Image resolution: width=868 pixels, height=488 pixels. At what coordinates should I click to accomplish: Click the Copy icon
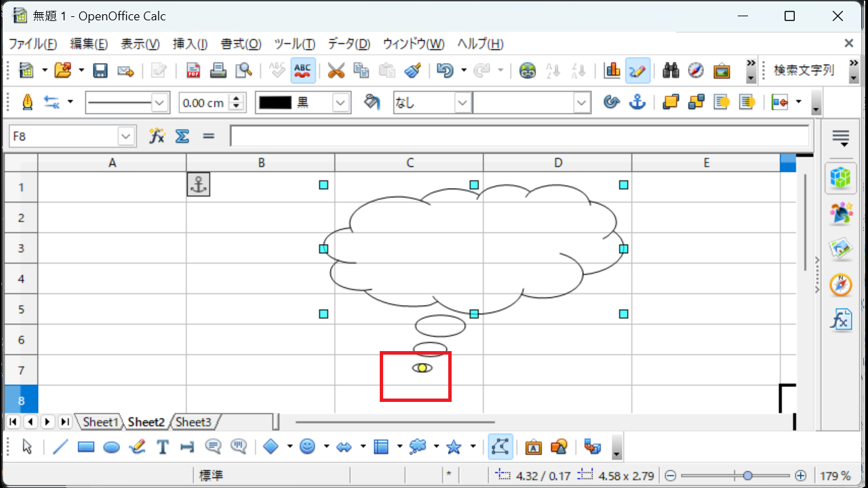[x=361, y=70]
